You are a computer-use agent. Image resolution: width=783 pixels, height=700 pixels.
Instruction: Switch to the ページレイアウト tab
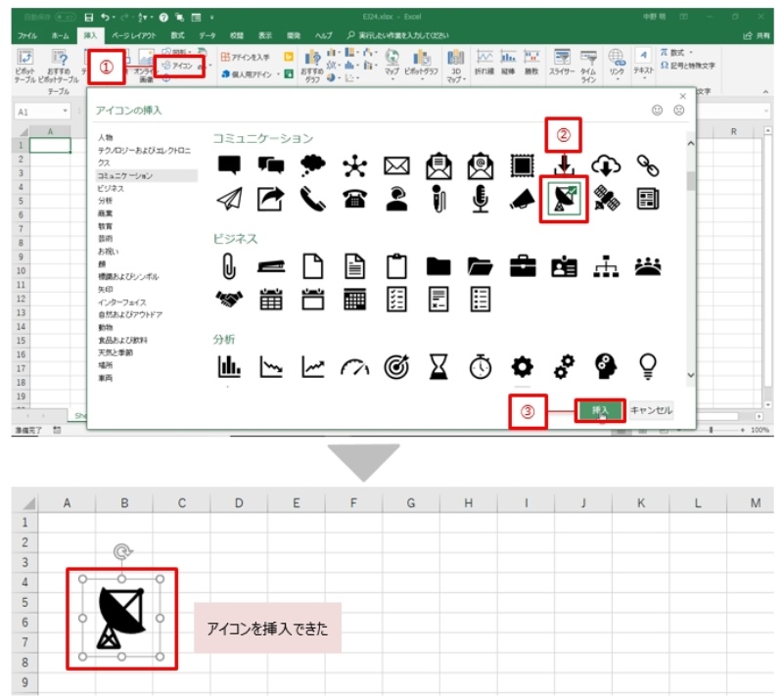132,35
